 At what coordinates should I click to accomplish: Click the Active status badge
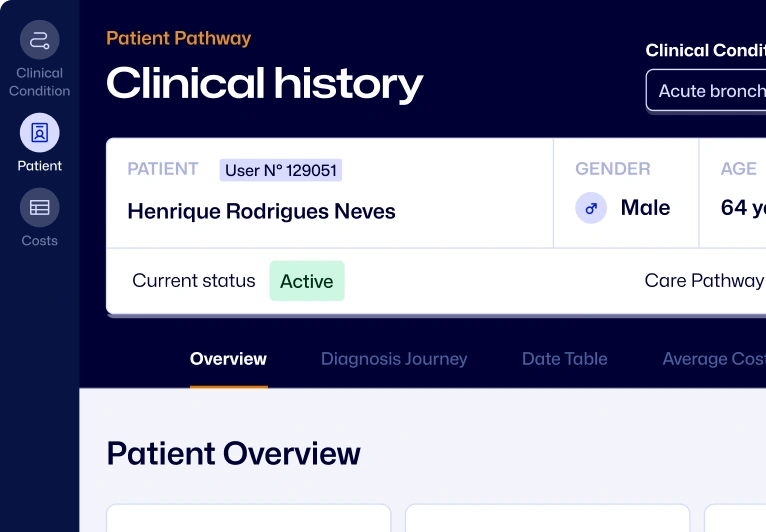(306, 281)
